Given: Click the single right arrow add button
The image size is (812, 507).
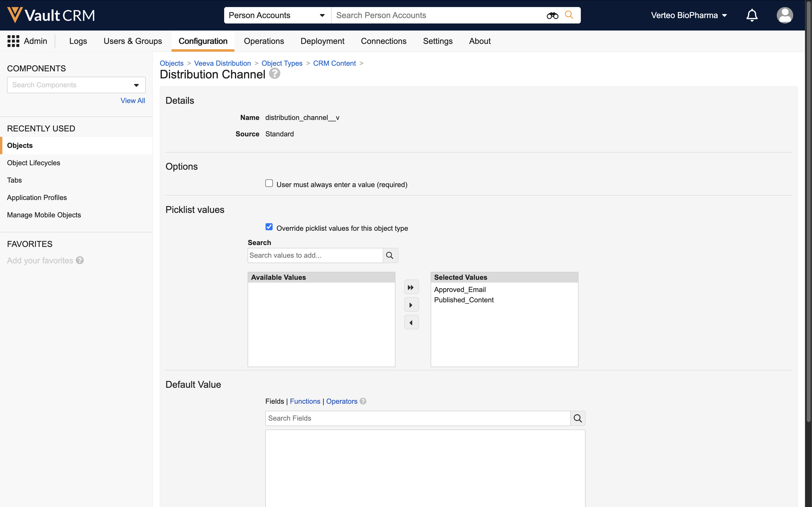Looking at the screenshot, I should tap(411, 305).
